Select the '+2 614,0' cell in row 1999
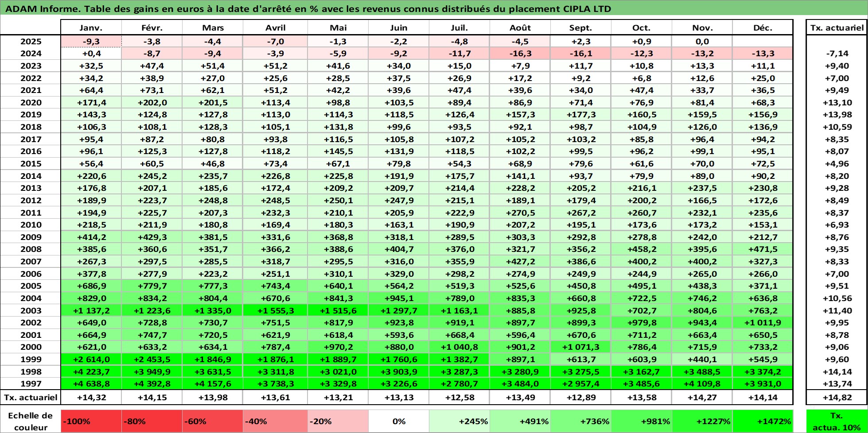 click(x=91, y=360)
